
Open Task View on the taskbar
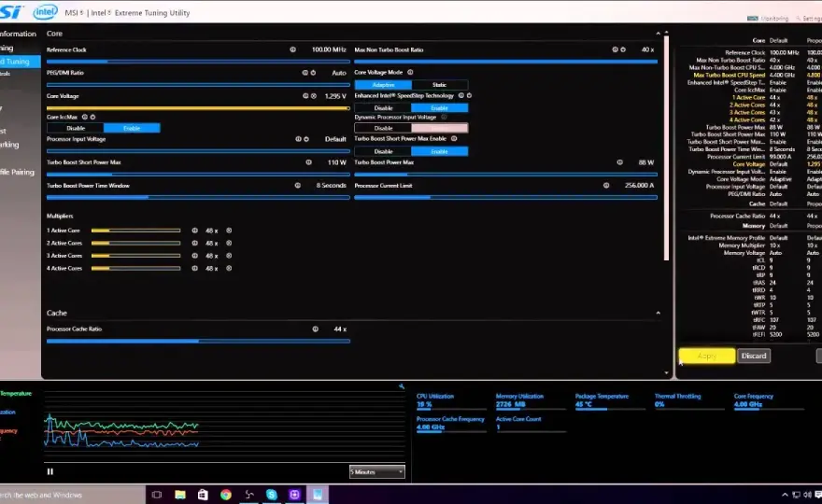point(156,495)
